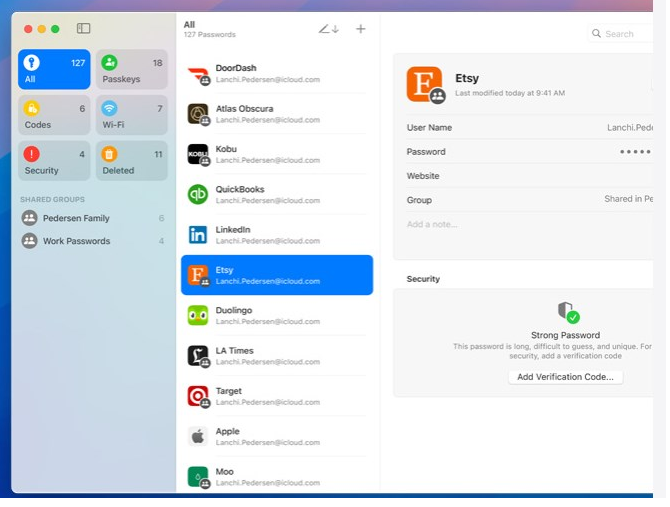Open the Deleted category

pyautogui.click(x=132, y=161)
